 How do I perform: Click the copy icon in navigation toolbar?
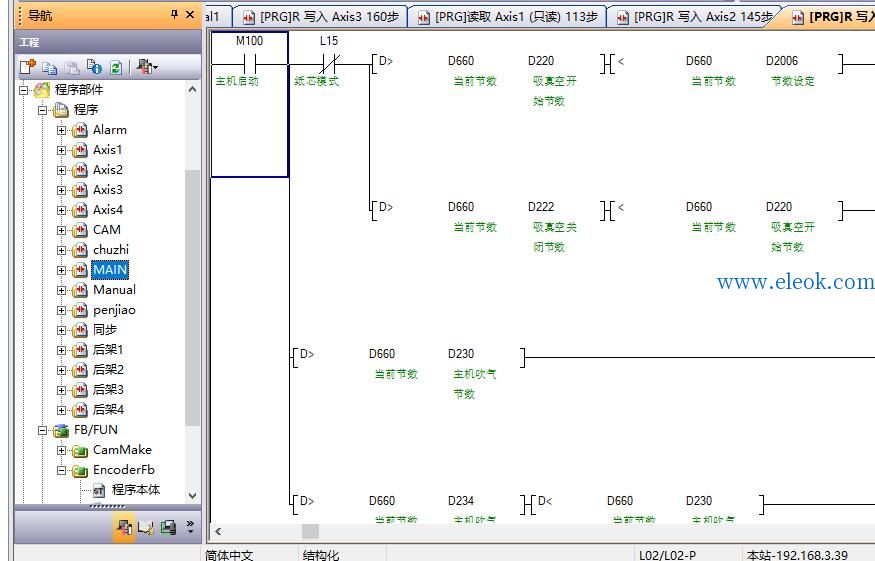click(x=50, y=68)
